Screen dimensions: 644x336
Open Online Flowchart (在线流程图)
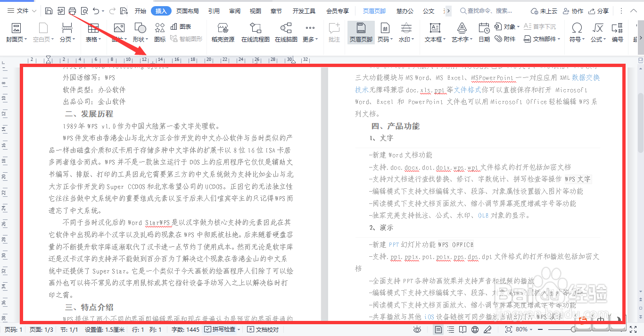pos(255,33)
